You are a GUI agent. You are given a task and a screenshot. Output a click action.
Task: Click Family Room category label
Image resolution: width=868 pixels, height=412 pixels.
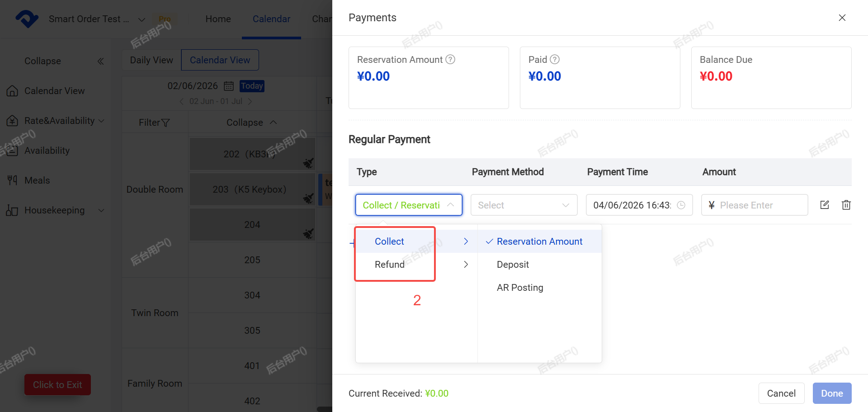[x=155, y=384]
